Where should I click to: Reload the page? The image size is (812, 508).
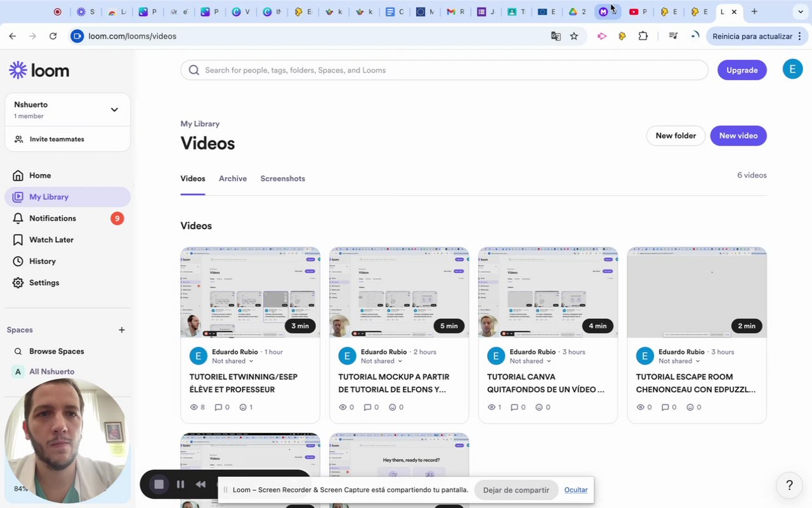53,36
